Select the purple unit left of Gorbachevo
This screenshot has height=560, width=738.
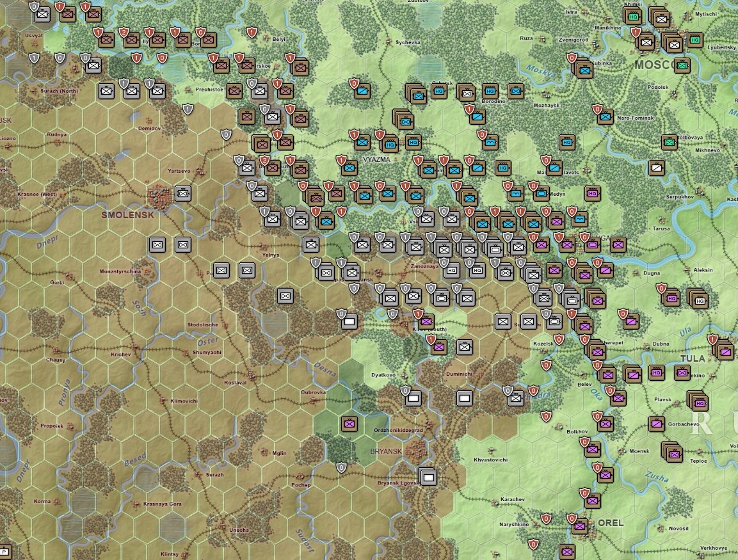point(657,424)
